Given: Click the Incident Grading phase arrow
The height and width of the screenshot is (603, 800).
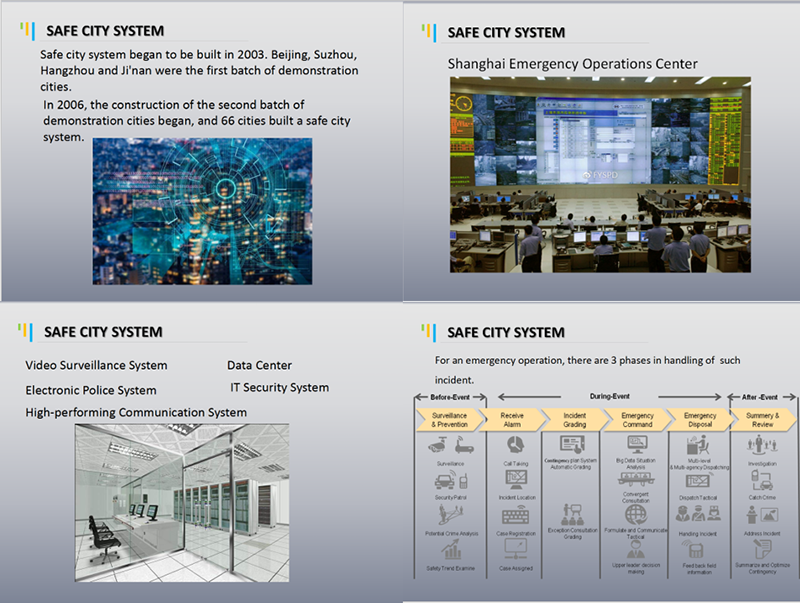Looking at the screenshot, I should (x=574, y=420).
